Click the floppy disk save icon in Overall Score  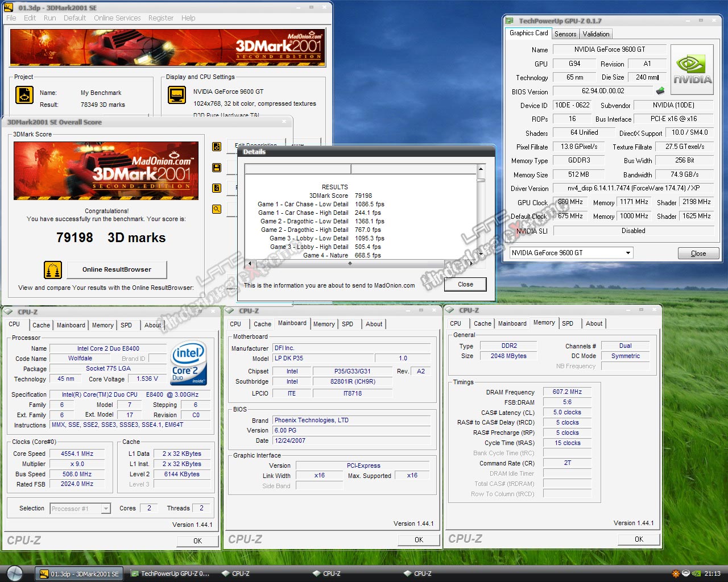pyautogui.click(x=217, y=168)
